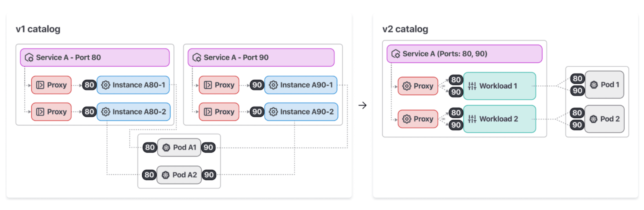Click the port 90 badge on Pod 2
644x210 pixels.
coord(577,125)
